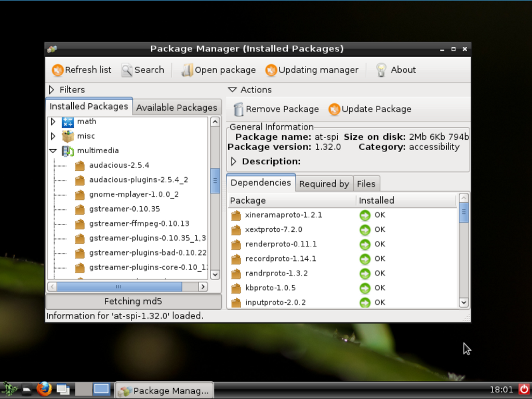Select randrproto-1.3.2 dependency row
532x399 pixels.
[343, 274]
